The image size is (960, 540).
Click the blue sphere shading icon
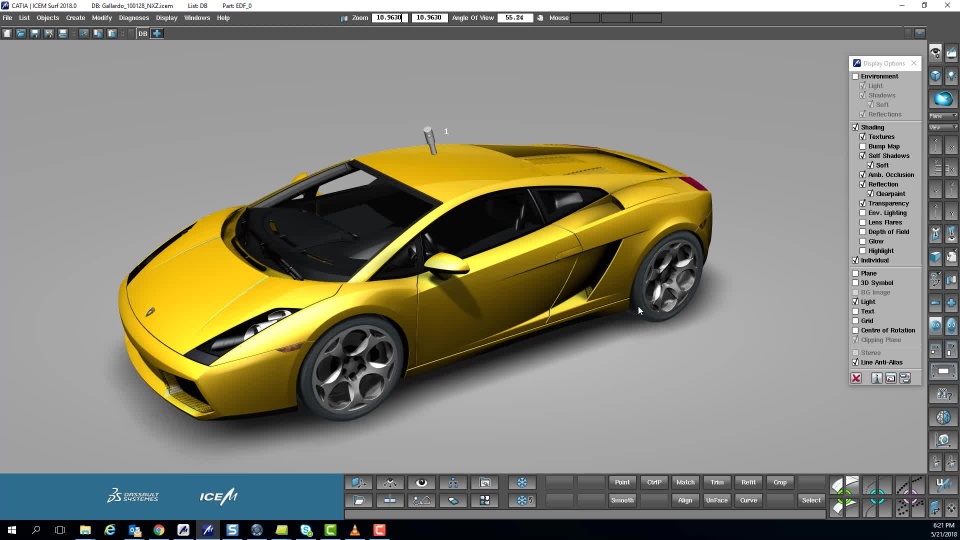(x=942, y=99)
